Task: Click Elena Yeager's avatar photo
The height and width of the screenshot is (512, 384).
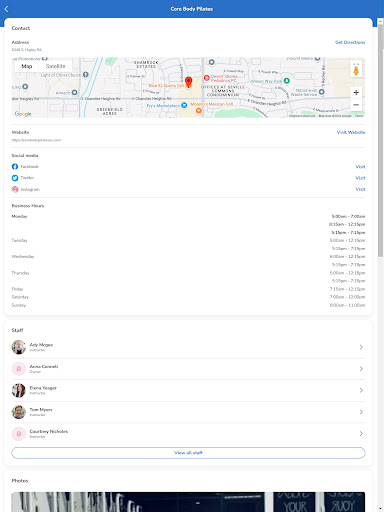Action: 19,390
